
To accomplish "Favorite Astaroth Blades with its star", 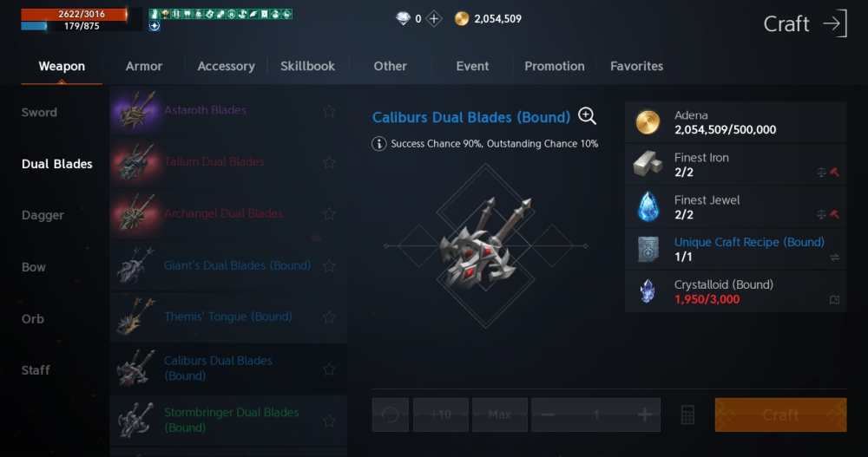I will click(329, 111).
